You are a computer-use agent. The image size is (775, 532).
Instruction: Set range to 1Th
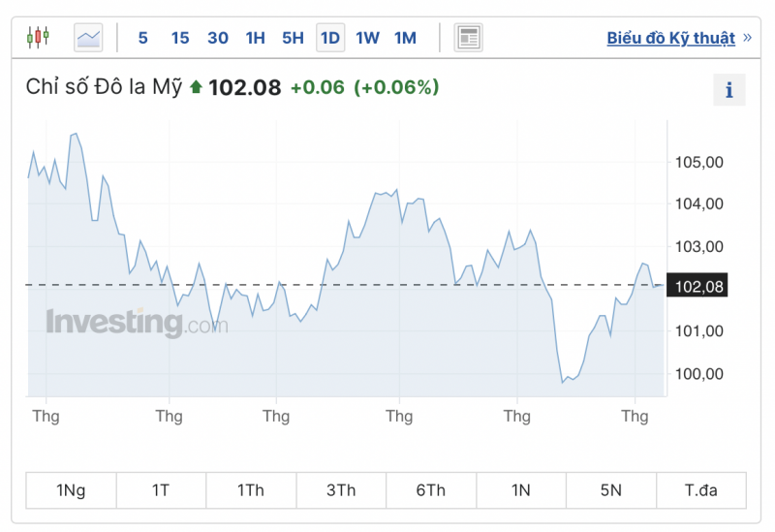click(251, 490)
